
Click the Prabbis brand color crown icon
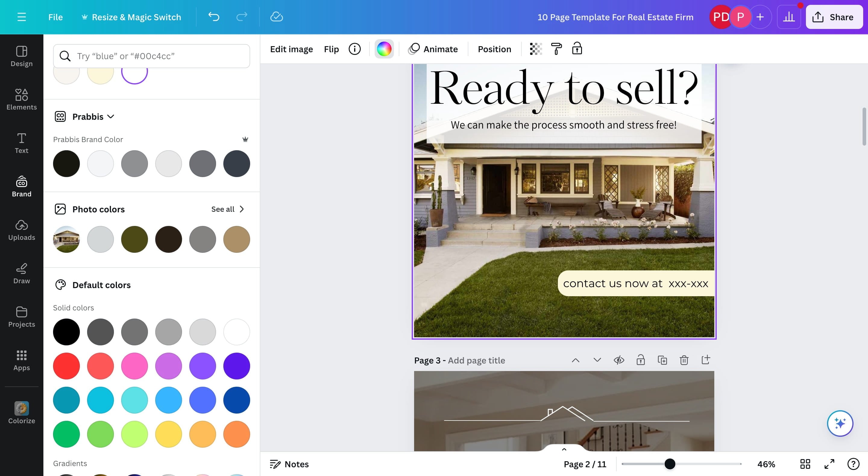pyautogui.click(x=245, y=139)
